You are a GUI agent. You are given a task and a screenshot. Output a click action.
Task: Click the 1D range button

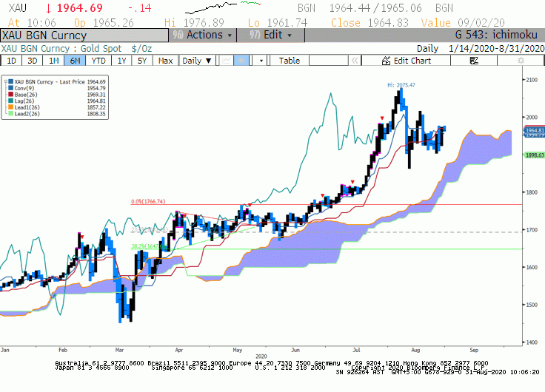click(11, 61)
